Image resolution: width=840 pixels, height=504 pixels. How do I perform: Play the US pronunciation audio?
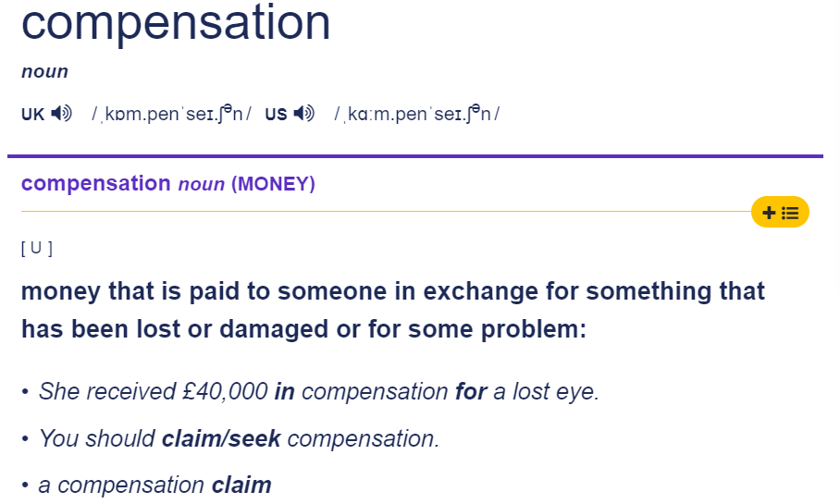tap(303, 114)
